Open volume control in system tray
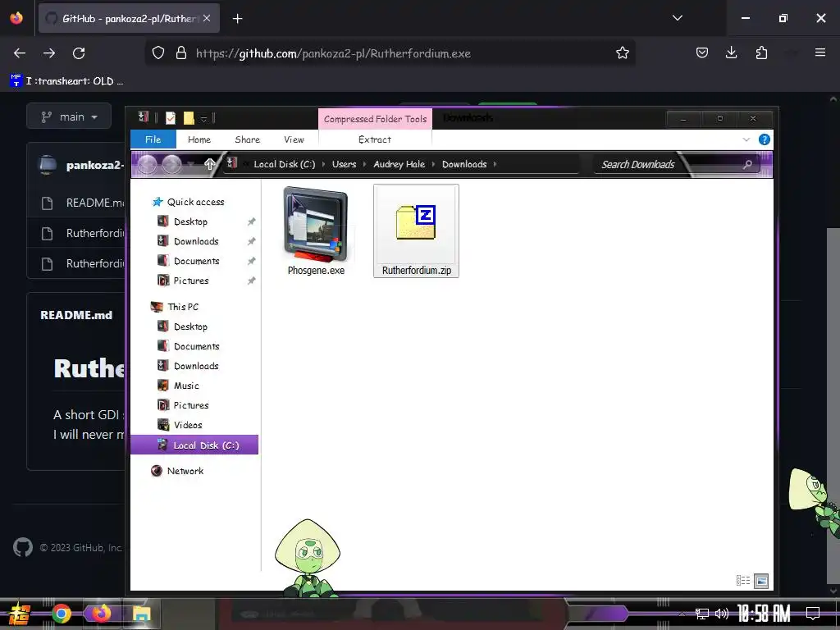This screenshot has height=630, width=840. tap(722, 614)
